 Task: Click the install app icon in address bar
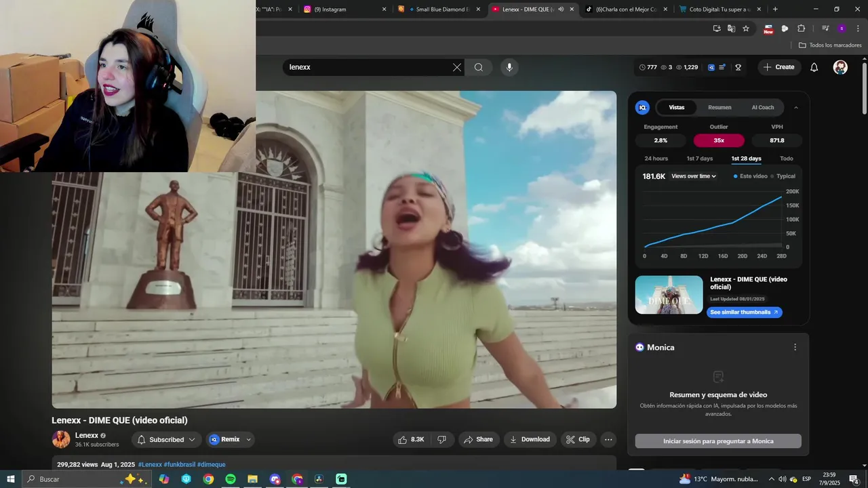[717, 28]
